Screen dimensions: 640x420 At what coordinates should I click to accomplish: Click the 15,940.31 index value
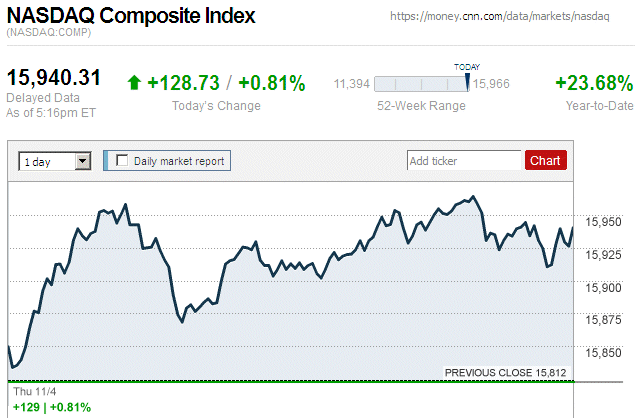[54, 77]
